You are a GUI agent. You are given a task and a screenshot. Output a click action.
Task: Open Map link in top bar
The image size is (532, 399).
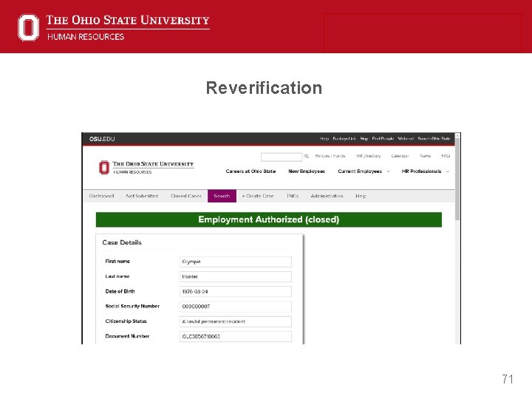click(x=364, y=139)
